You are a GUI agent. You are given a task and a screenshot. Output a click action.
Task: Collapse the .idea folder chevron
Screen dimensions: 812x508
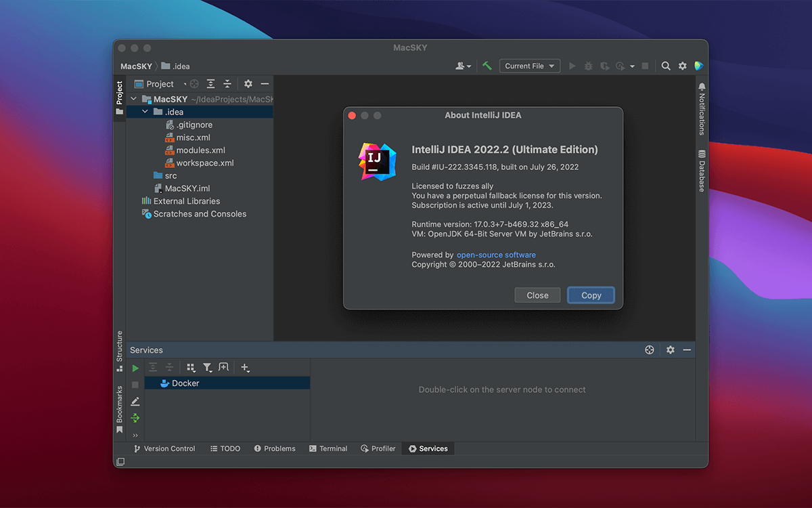click(x=145, y=112)
